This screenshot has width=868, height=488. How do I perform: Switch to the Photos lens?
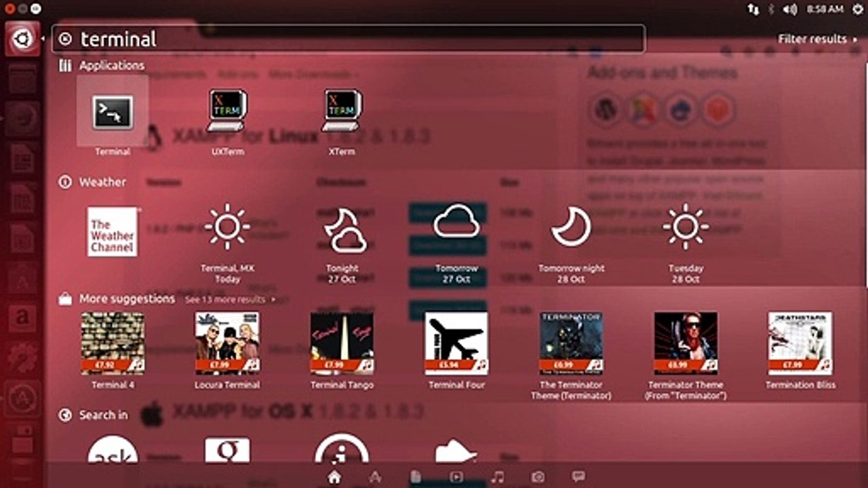[x=538, y=477]
